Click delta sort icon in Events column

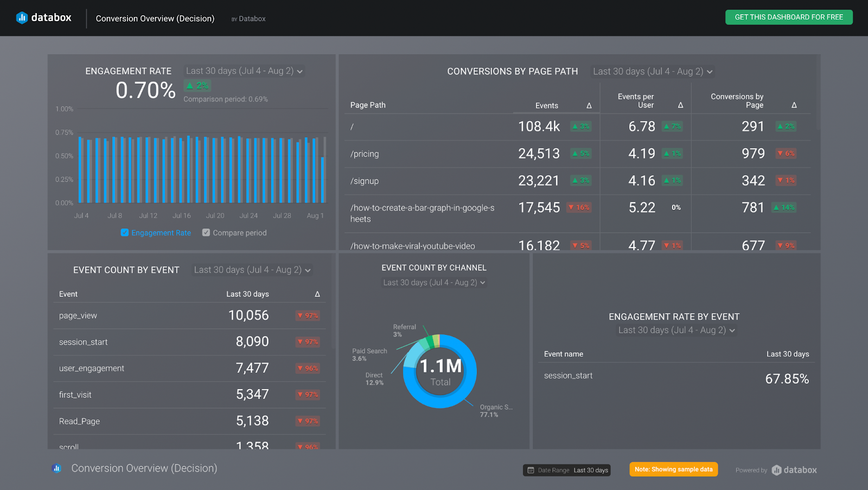(x=589, y=106)
